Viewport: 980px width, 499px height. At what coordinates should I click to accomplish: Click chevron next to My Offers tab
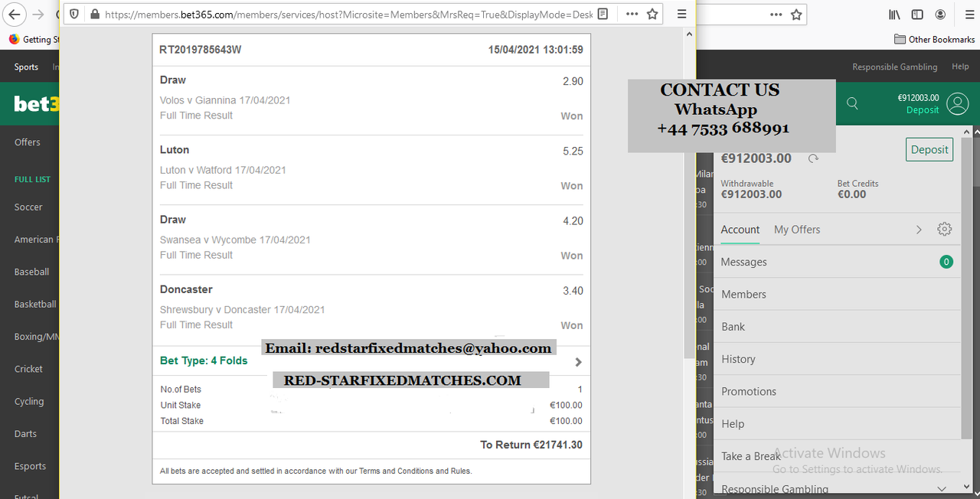pos(920,230)
